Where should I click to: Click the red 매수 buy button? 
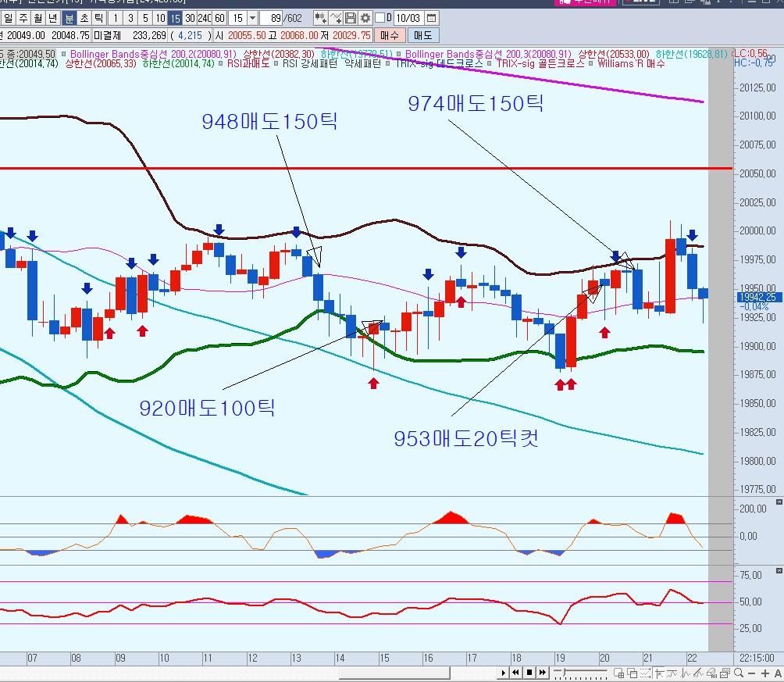pos(389,35)
